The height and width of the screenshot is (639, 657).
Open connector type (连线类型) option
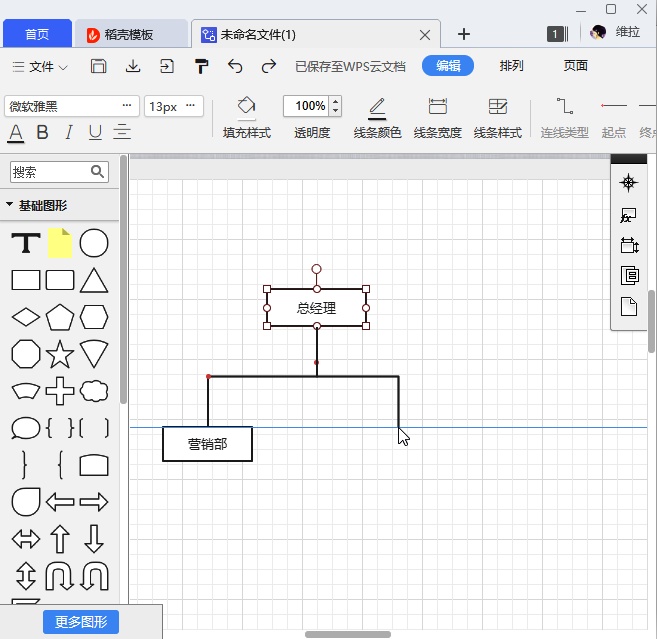564,118
